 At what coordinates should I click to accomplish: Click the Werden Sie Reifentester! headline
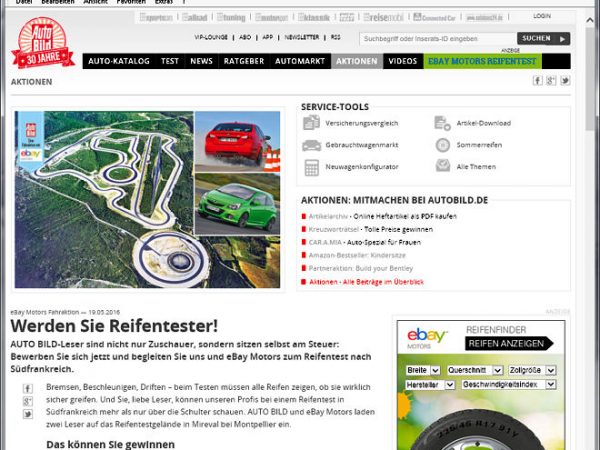pos(114,326)
